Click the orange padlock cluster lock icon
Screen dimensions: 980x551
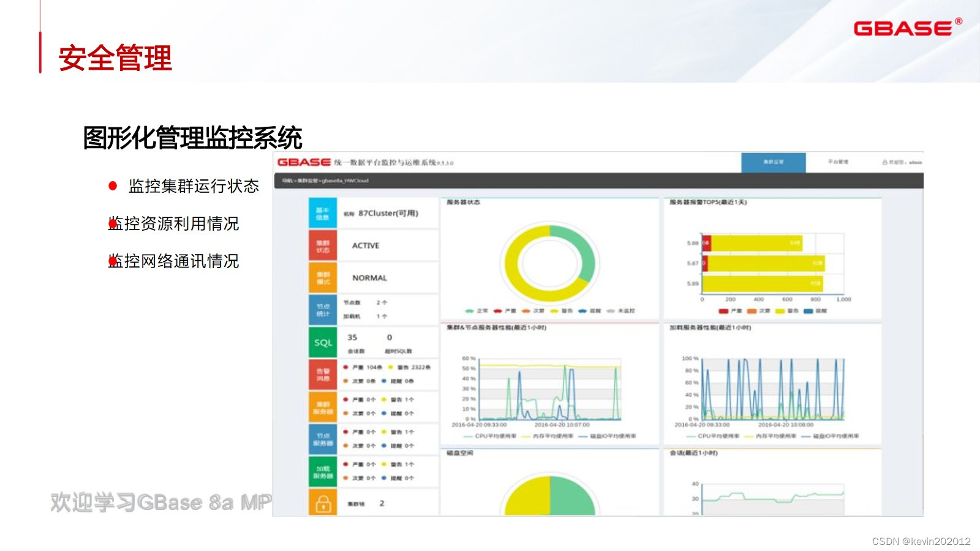pyautogui.click(x=323, y=503)
